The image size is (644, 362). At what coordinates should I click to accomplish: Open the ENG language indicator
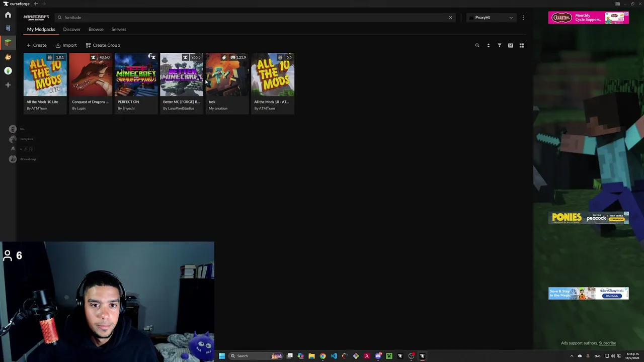click(597, 356)
